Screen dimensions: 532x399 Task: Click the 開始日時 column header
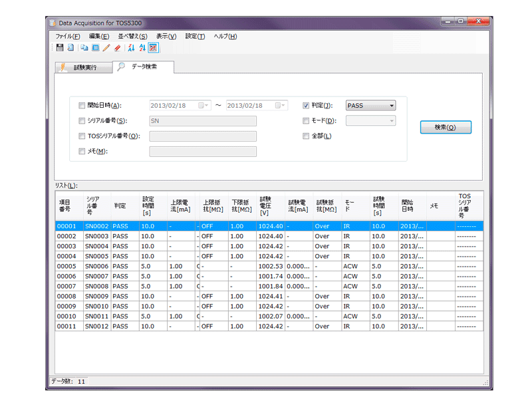(412, 205)
